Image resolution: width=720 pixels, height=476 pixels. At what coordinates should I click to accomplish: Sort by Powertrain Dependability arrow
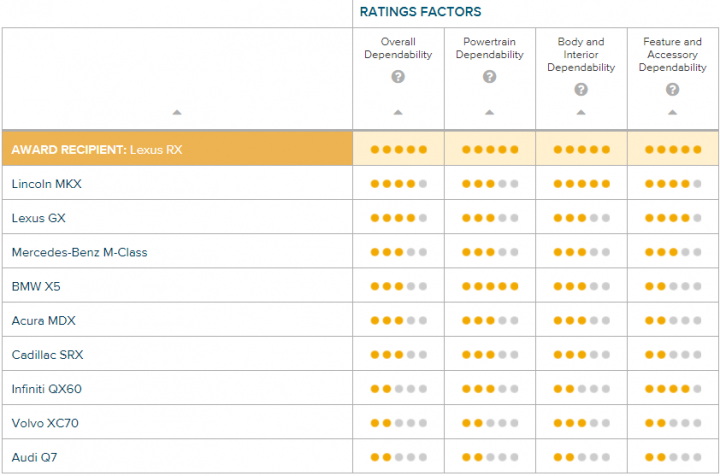click(489, 112)
